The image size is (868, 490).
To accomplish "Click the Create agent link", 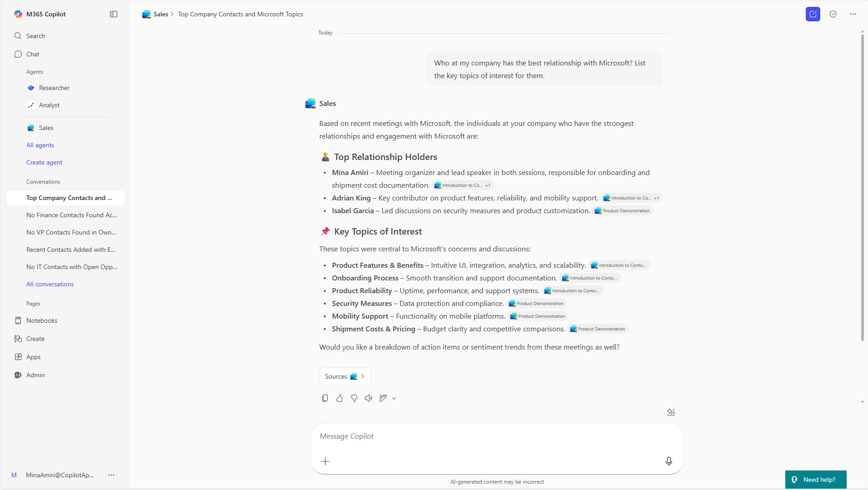I will pyautogui.click(x=44, y=162).
